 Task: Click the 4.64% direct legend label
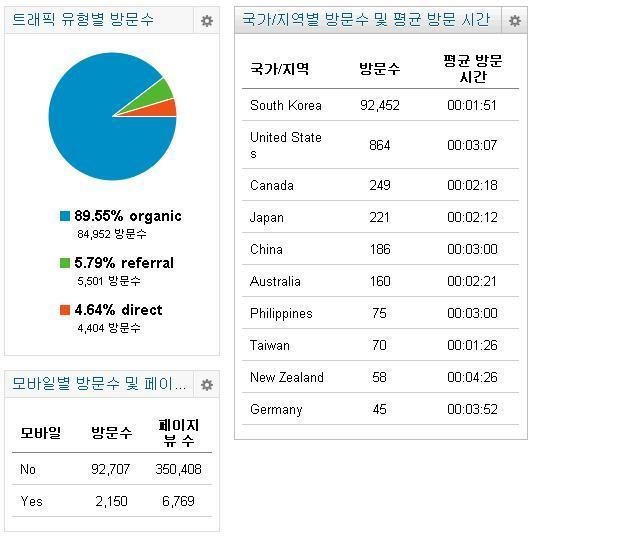point(118,310)
